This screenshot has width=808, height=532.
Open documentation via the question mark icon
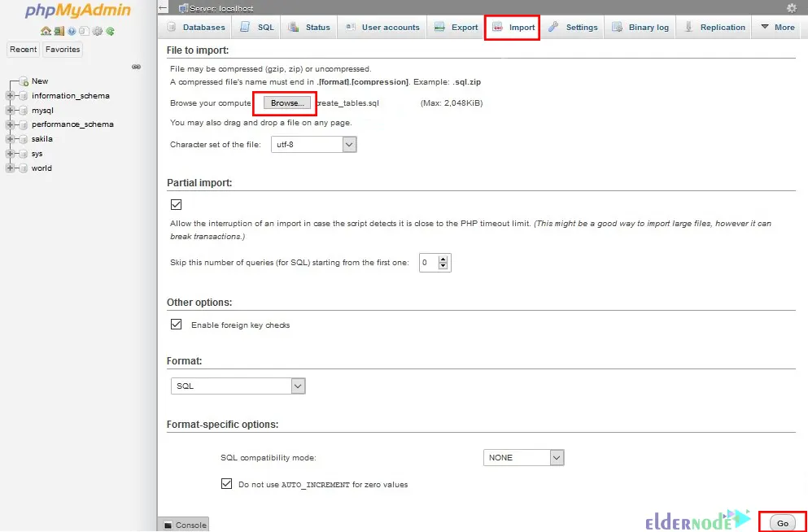point(72,31)
